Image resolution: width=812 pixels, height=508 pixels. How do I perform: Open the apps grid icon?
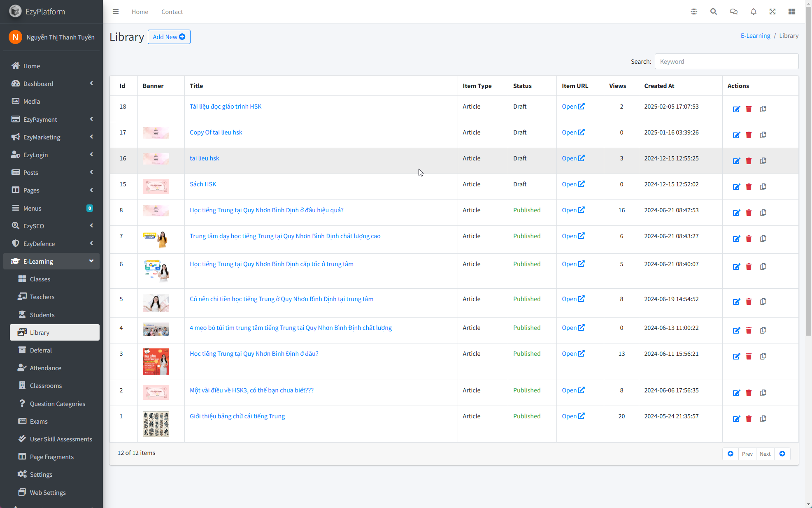(x=792, y=12)
